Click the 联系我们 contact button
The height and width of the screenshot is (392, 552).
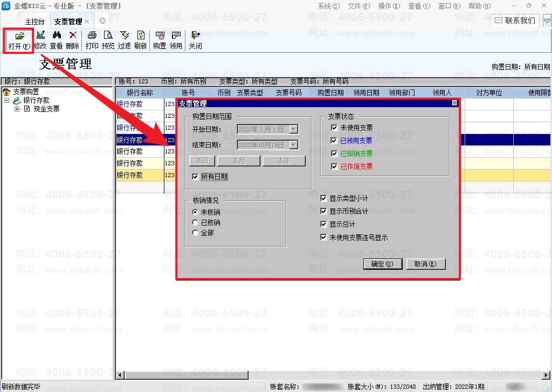(514, 21)
